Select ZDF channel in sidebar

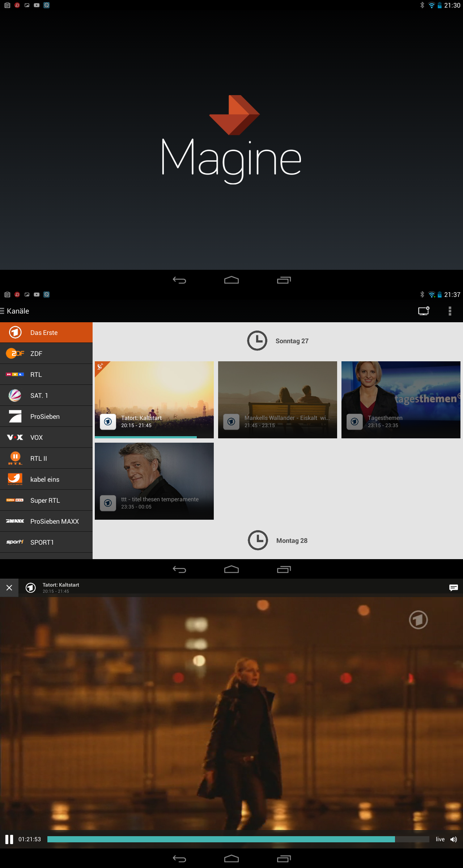46,354
